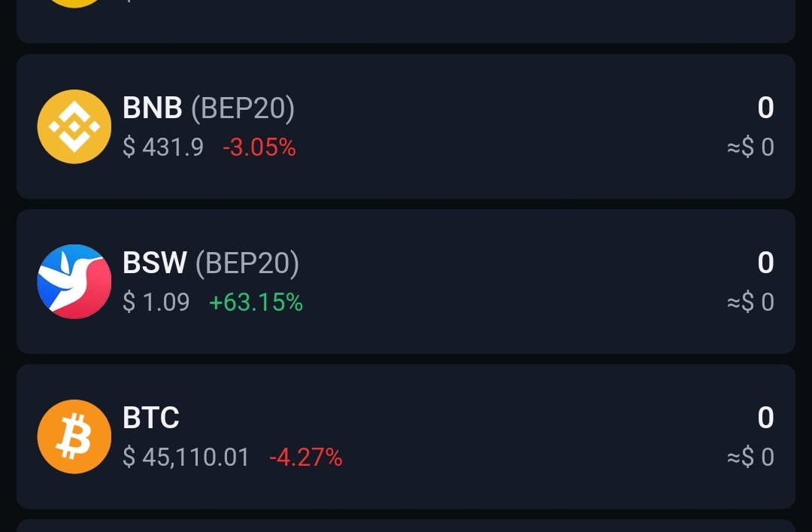Viewport: 812px width, 532px height.
Task: Tap the BSW hummingbird logo icon
Action: click(x=74, y=281)
